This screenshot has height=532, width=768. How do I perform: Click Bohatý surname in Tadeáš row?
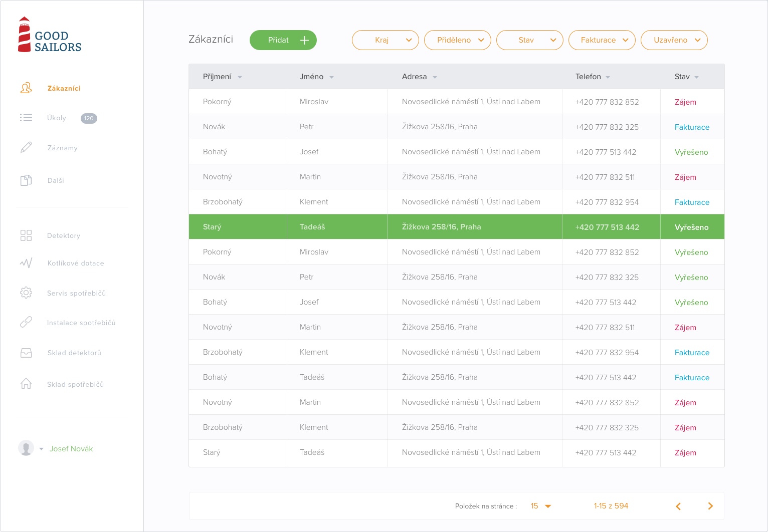215,377
